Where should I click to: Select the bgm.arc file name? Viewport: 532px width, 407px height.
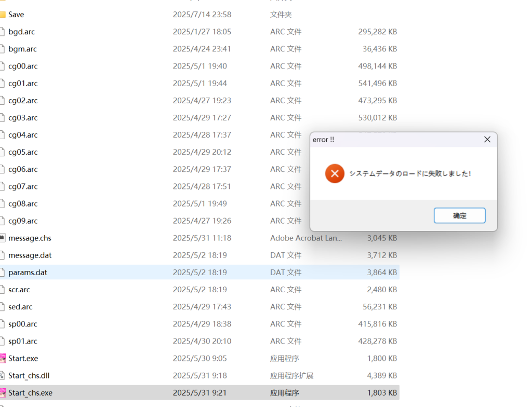pyautogui.click(x=22, y=49)
